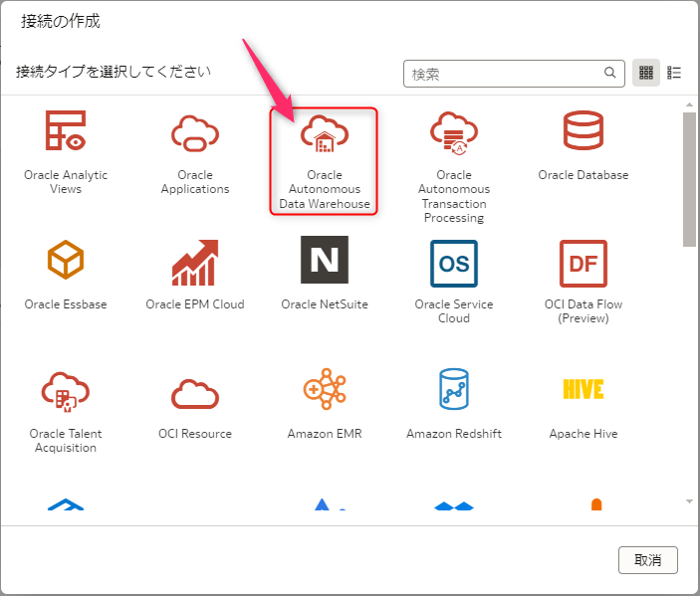The width and height of the screenshot is (700, 596).
Task: Click the scrollbar down arrow
Action: 689,501
